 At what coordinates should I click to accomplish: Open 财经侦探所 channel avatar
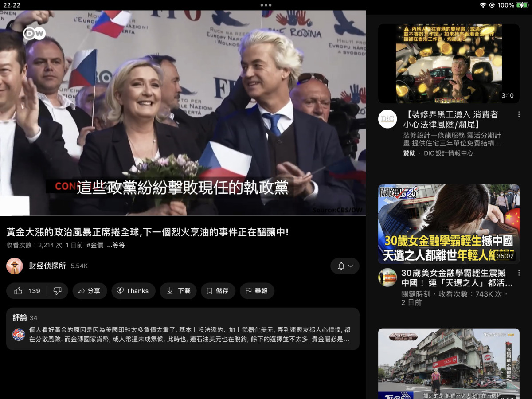pyautogui.click(x=15, y=266)
